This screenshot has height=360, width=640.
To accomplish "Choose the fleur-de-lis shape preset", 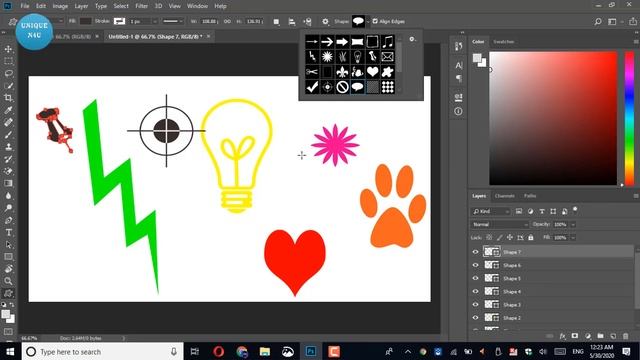I will [x=342, y=72].
